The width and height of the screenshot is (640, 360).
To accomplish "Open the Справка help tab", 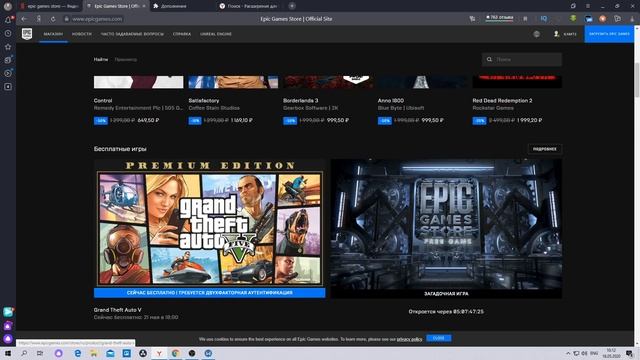I will click(182, 34).
